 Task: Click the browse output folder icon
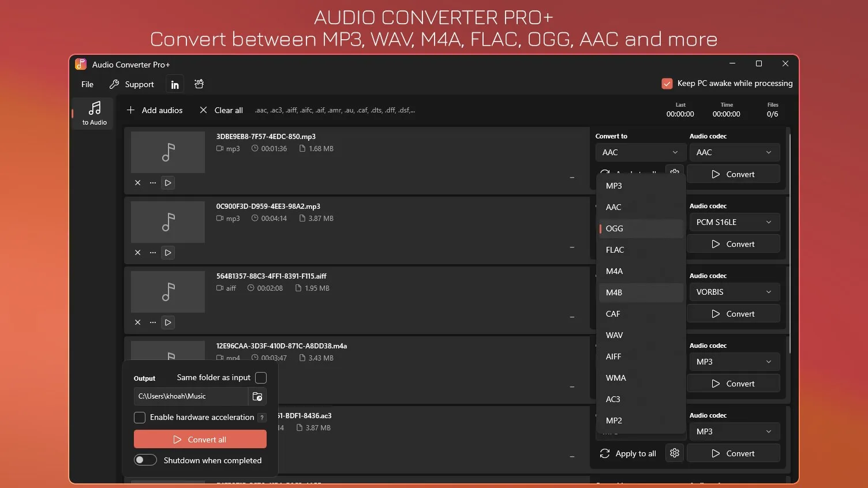(x=257, y=396)
